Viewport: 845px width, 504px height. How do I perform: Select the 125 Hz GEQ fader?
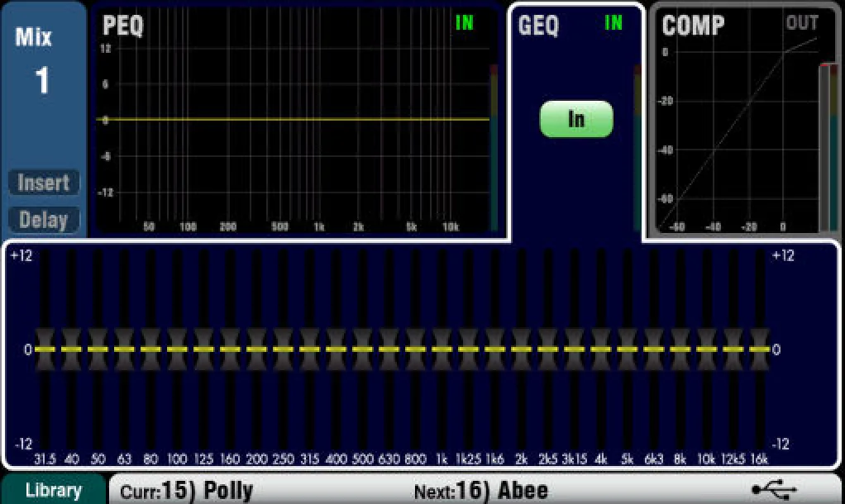(203, 349)
